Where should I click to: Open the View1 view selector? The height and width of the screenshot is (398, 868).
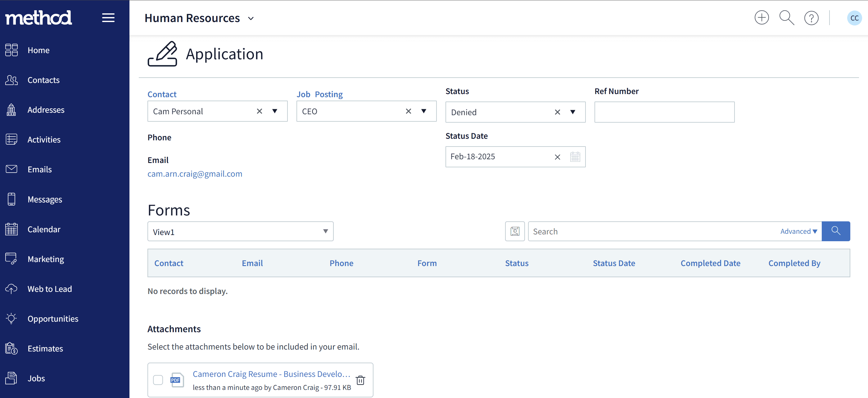(x=240, y=232)
